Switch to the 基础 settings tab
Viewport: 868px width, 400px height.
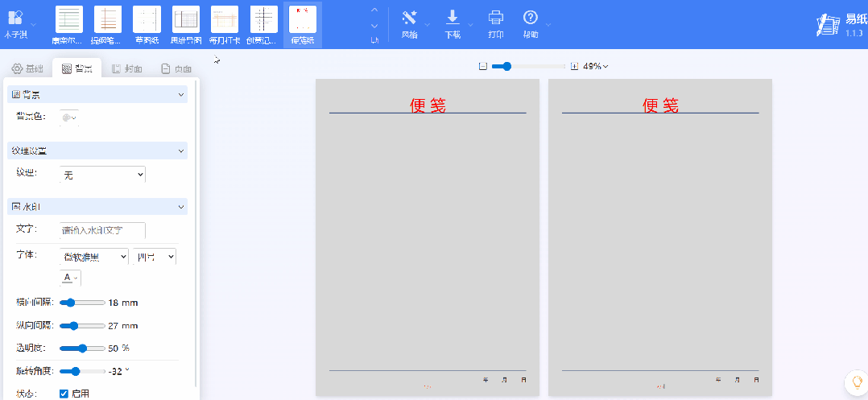click(x=27, y=68)
